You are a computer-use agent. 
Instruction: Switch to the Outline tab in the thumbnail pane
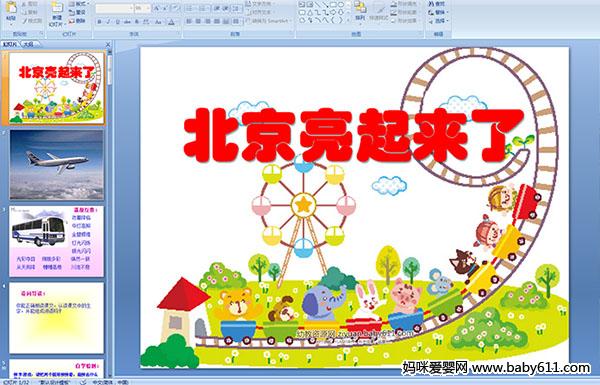coord(29,44)
